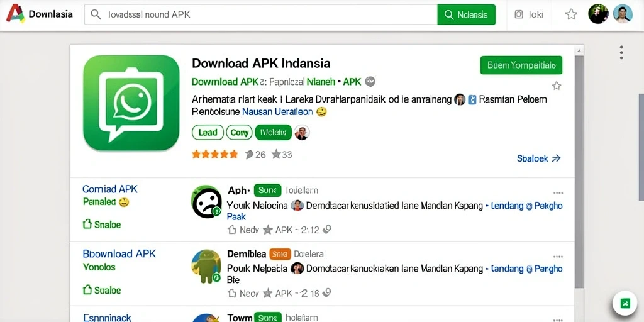Open the more options dots for Demiblea row
The width and height of the screenshot is (644, 322).
point(558,257)
